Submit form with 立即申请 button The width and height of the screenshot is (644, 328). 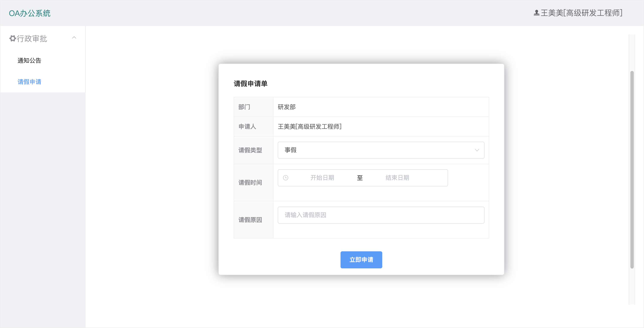pyautogui.click(x=361, y=260)
